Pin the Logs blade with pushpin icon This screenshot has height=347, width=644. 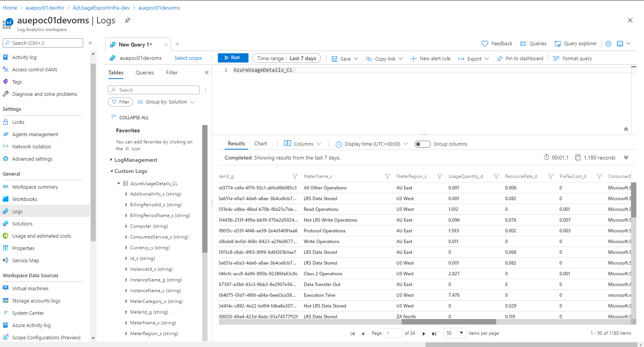127,20
